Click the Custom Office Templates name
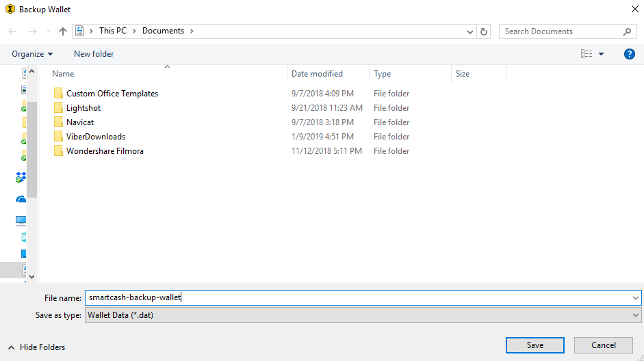Viewport: 644px width, 361px height. [x=112, y=94]
